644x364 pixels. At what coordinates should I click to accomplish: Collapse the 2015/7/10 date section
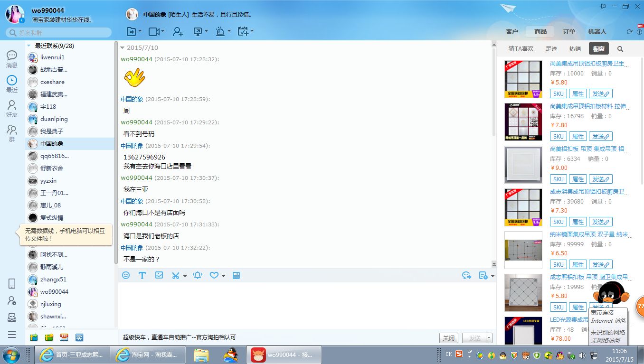pos(123,48)
